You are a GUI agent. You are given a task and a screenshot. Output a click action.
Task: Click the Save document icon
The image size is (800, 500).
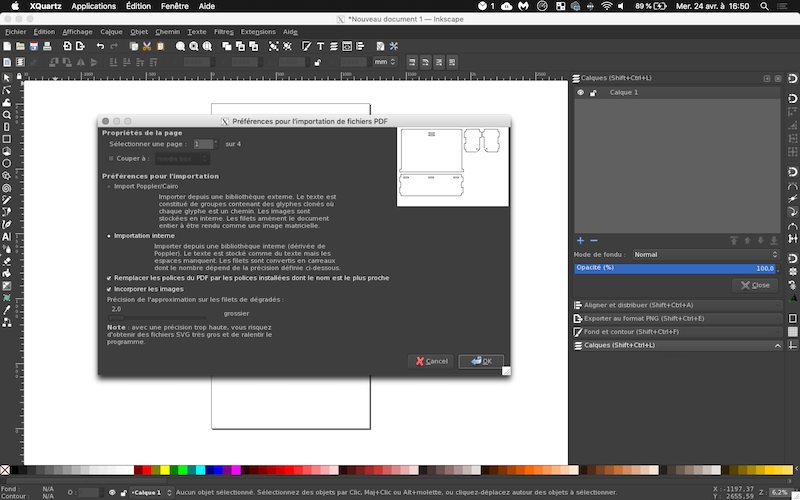[34, 46]
